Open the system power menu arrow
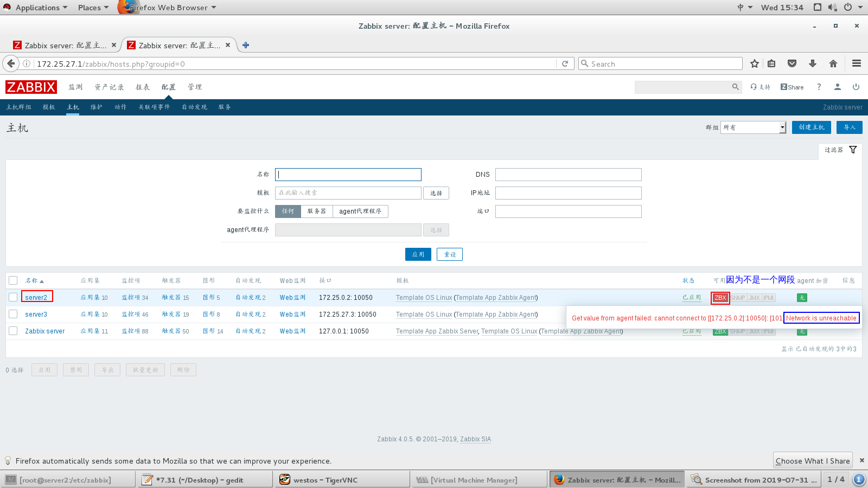The height and width of the screenshot is (488, 868). click(x=860, y=7)
